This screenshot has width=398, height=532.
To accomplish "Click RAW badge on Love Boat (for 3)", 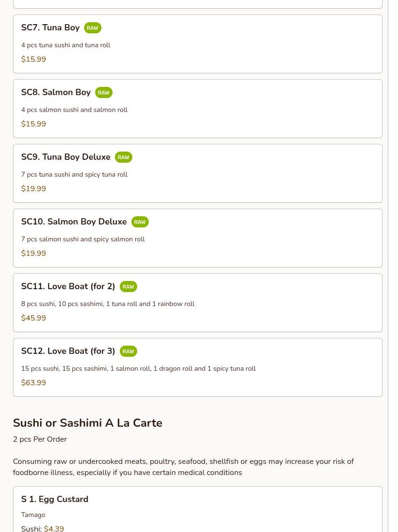I will coord(128,351).
